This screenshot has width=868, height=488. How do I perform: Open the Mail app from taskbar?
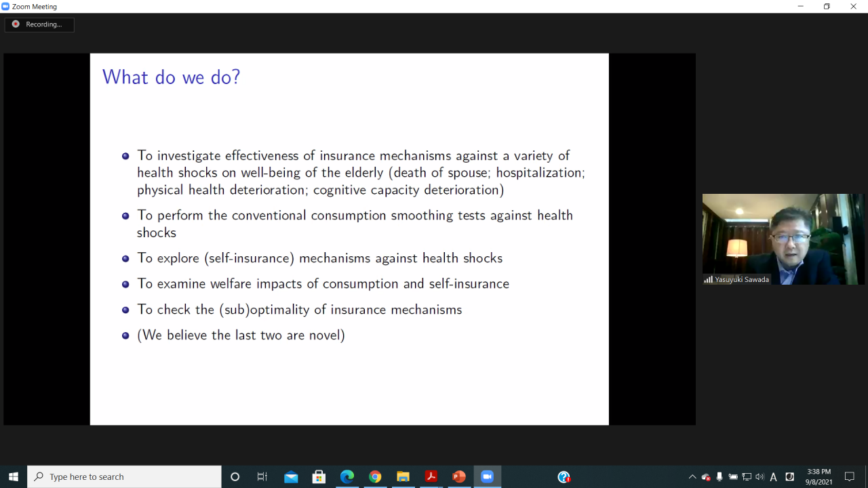[291, 476]
